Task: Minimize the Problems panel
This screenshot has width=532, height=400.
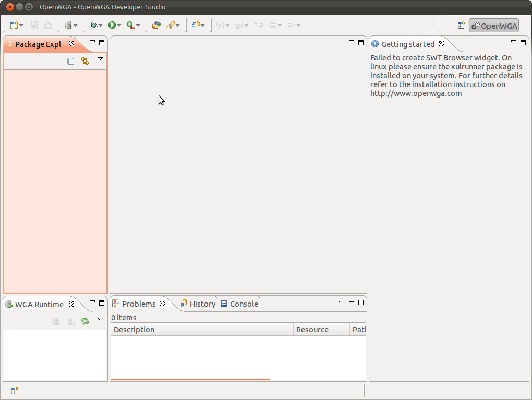Action: [352, 301]
